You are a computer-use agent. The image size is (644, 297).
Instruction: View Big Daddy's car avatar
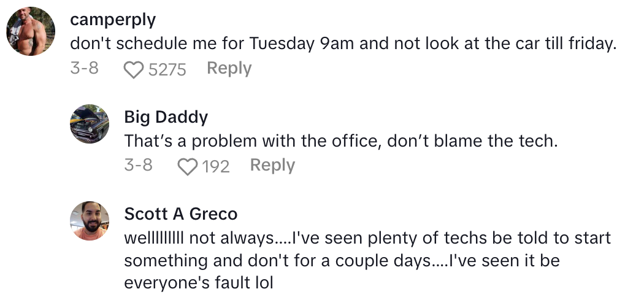(x=90, y=124)
